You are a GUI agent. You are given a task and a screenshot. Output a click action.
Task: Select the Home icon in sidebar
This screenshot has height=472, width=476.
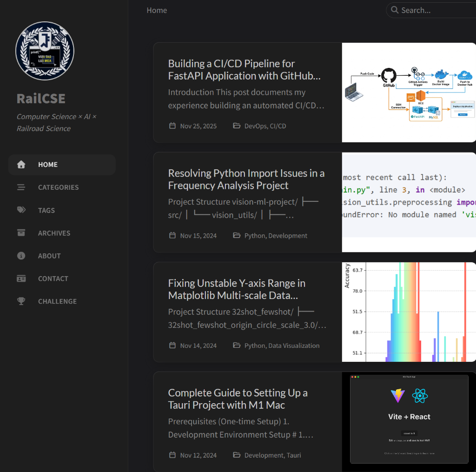point(21,164)
